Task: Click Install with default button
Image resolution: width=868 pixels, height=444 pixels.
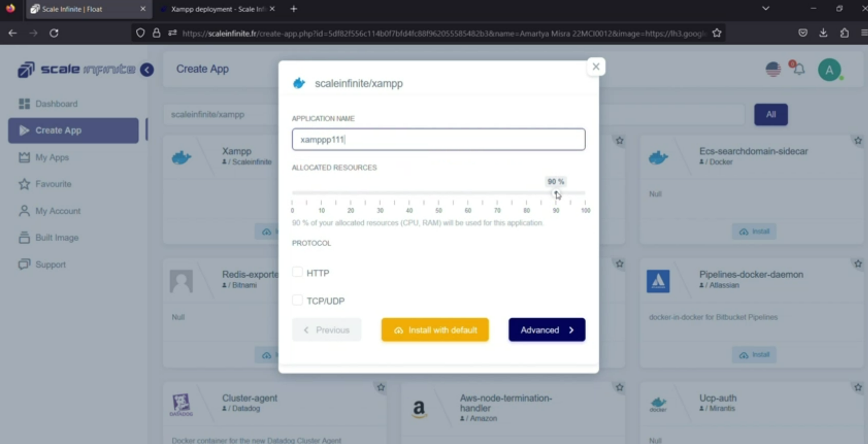Action: pos(435,330)
